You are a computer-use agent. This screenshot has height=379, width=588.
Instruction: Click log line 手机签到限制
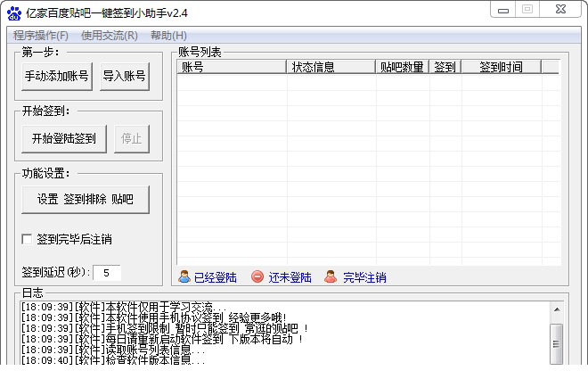[164, 329]
